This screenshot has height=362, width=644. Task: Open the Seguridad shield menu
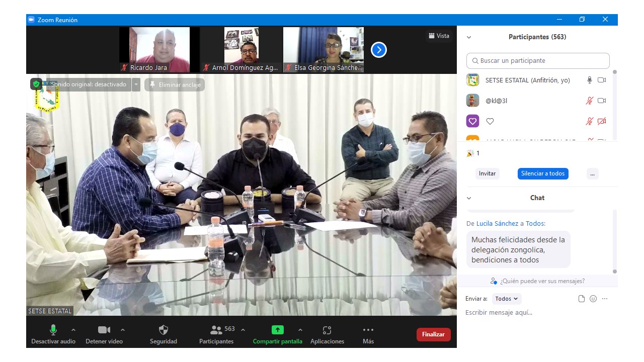pyautogui.click(x=164, y=334)
